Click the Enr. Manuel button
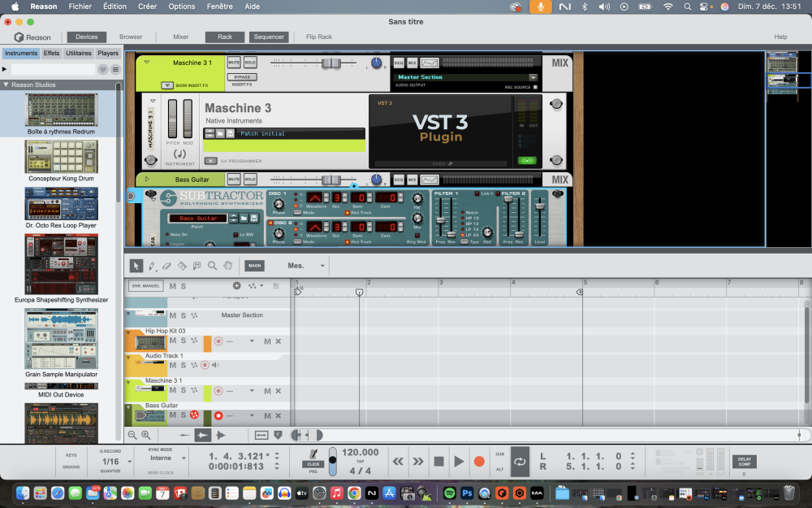812x508 pixels. pyautogui.click(x=145, y=285)
